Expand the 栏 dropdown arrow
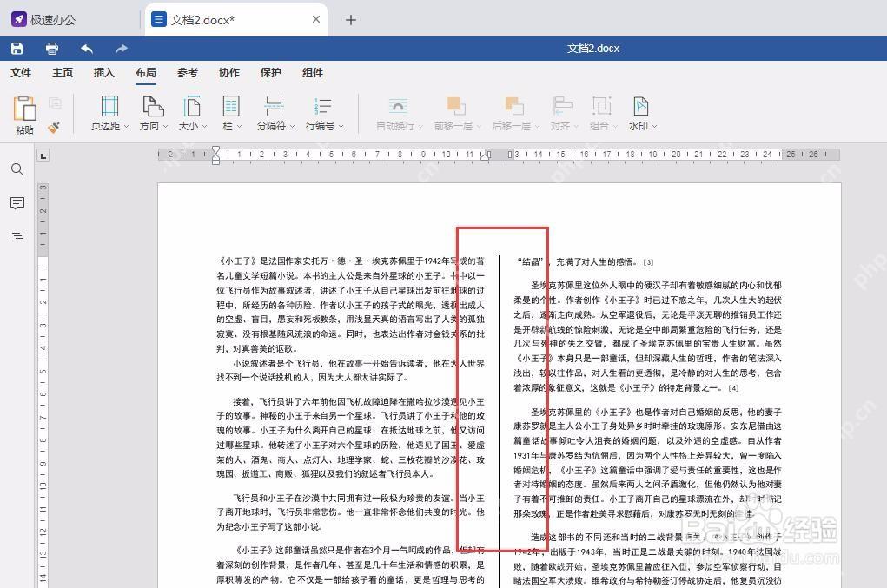This screenshot has height=588, width=887. pos(239,126)
